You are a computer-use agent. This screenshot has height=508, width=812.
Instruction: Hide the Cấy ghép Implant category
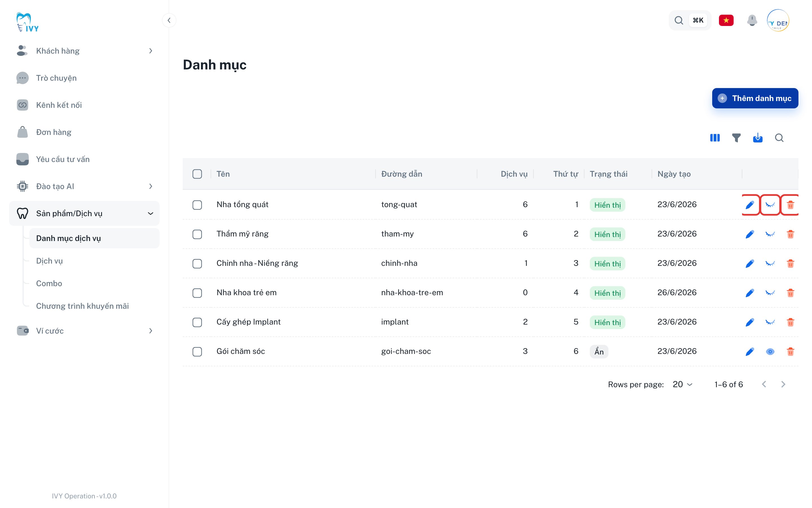coord(770,322)
